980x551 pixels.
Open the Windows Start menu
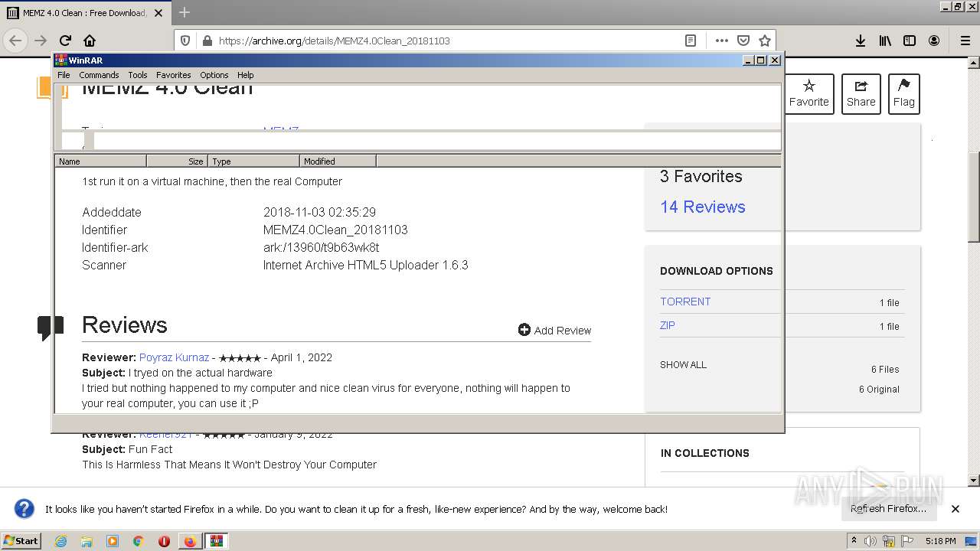coord(21,540)
